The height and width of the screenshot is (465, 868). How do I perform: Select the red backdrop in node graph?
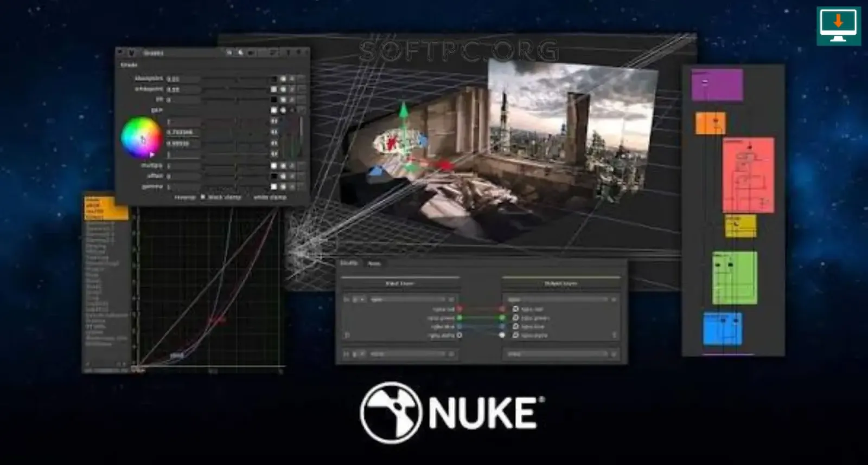pyautogui.click(x=748, y=175)
